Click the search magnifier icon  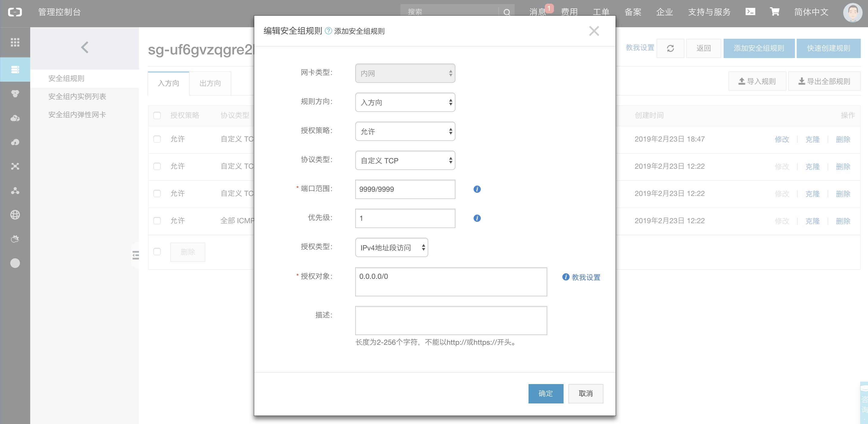[506, 12]
